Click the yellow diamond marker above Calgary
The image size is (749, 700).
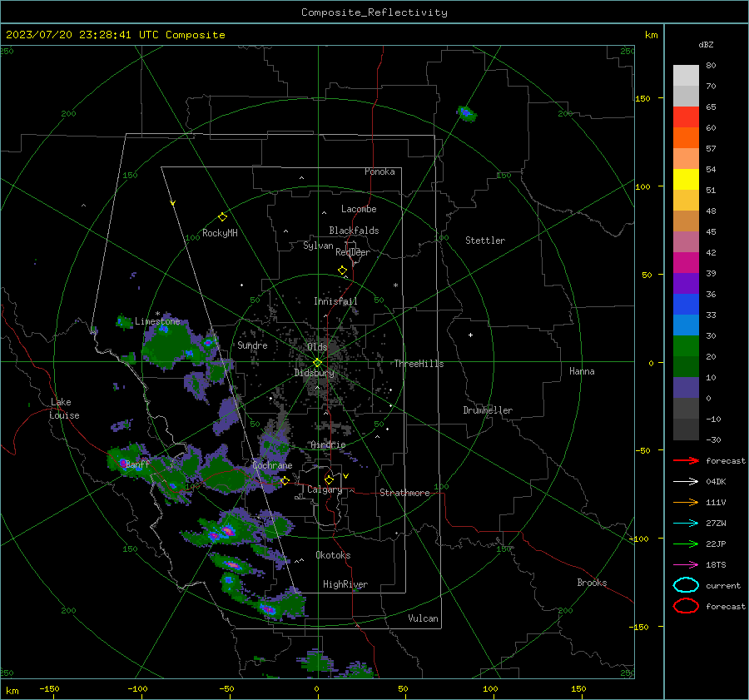pyautogui.click(x=329, y=479)
